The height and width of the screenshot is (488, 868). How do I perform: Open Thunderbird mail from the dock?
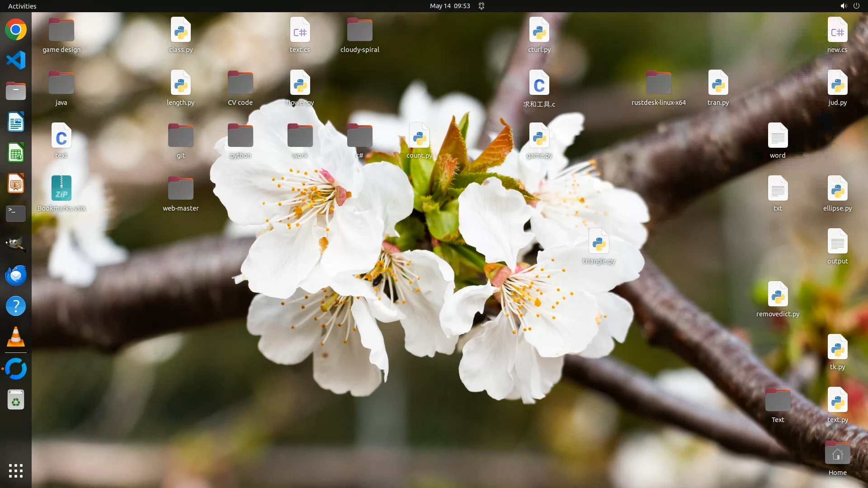(16, 275)
